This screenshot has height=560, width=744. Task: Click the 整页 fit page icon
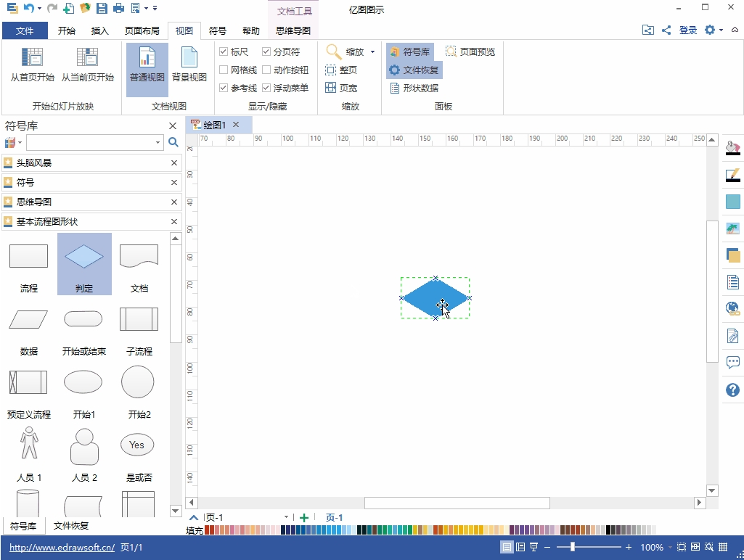pos(331,70)
